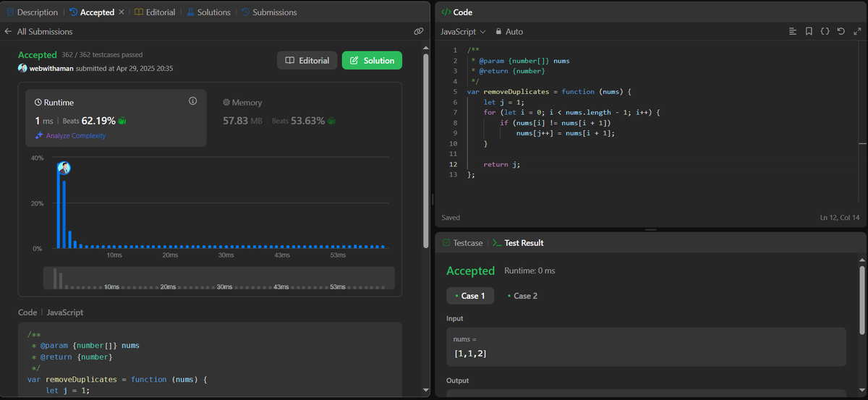
Task: Click the Code panel header icon
Action: click(446, 12)
